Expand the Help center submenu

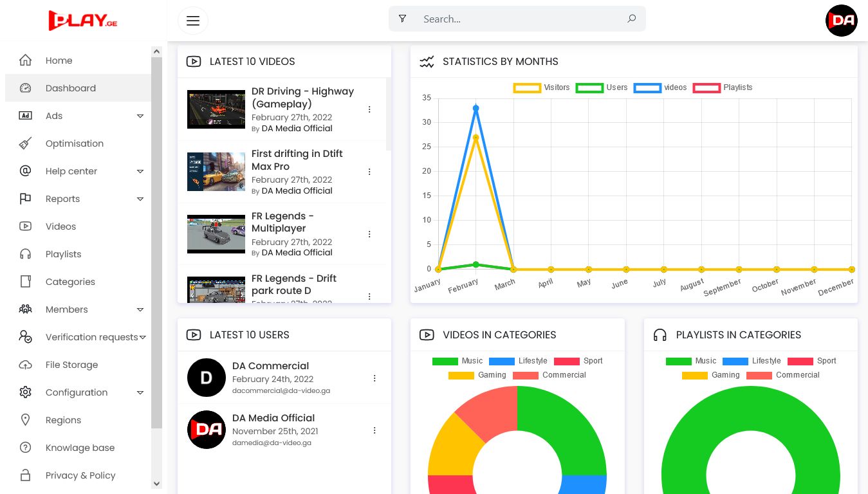click(x=140, y=171)
